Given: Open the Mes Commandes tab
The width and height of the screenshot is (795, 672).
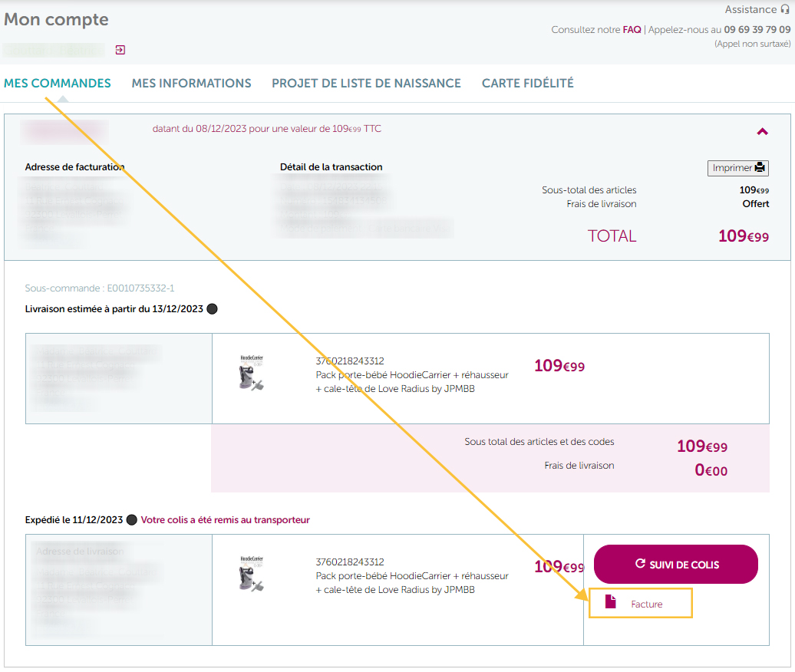Looking at the screenshot, I should click(x=58, y=83).
